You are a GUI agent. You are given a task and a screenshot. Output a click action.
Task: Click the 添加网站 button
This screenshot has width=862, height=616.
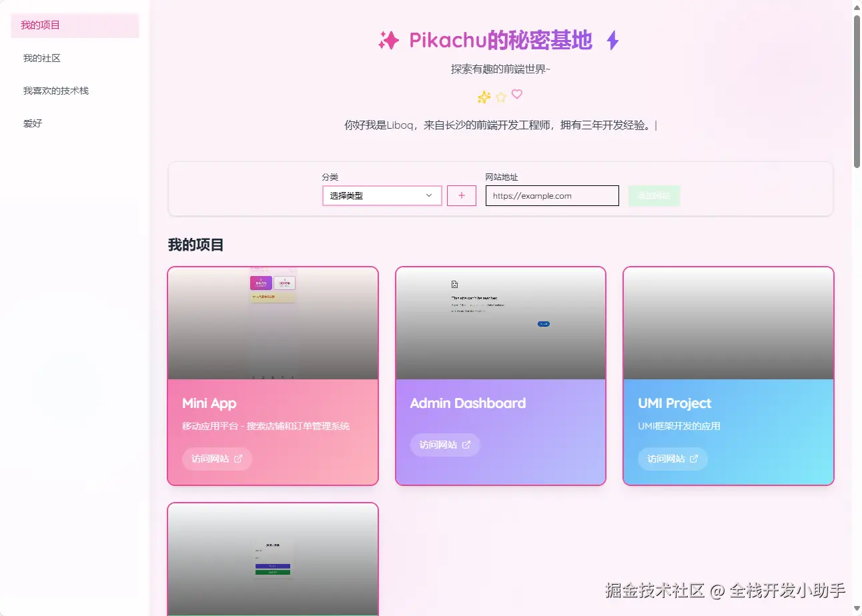[654, 195]
